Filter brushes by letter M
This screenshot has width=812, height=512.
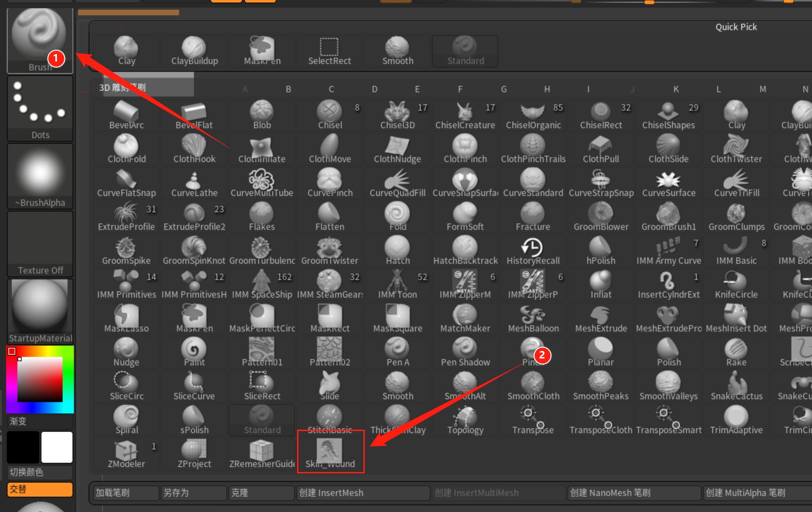pos(763,89)
